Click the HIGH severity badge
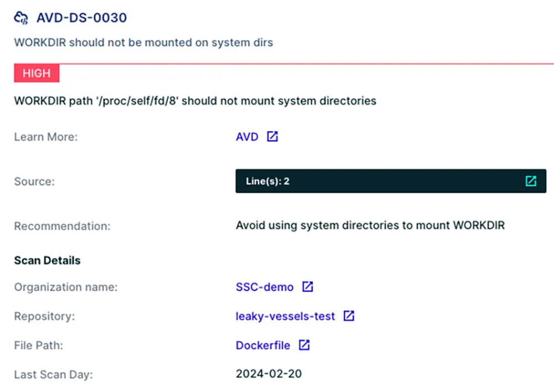This screenshot has width=554, height=392. tap(37, 73)
